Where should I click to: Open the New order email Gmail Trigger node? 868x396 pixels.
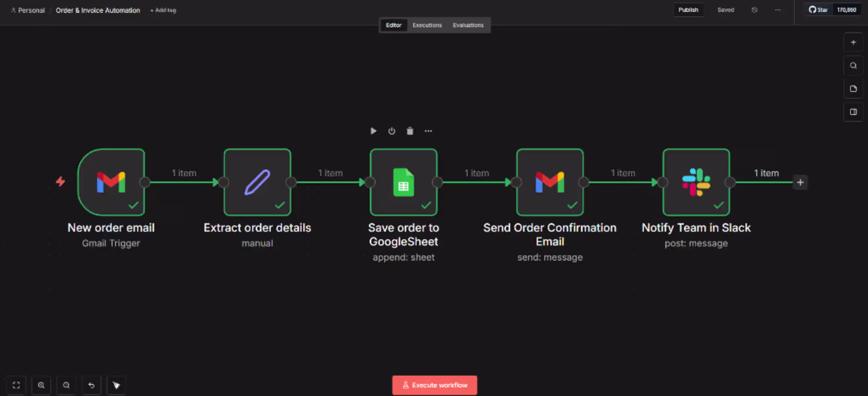tap(111, 182)
